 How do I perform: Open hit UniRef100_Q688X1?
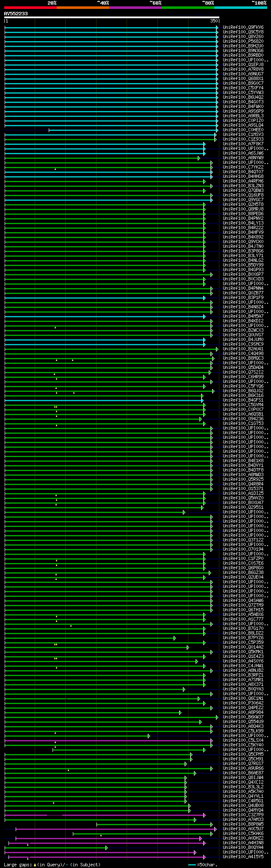coord(243,79)
